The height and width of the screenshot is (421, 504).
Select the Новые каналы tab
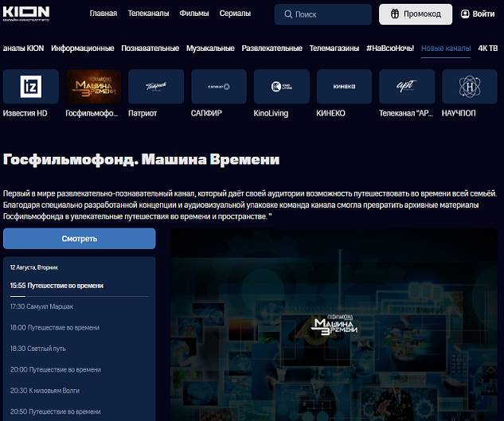point(446,49)
